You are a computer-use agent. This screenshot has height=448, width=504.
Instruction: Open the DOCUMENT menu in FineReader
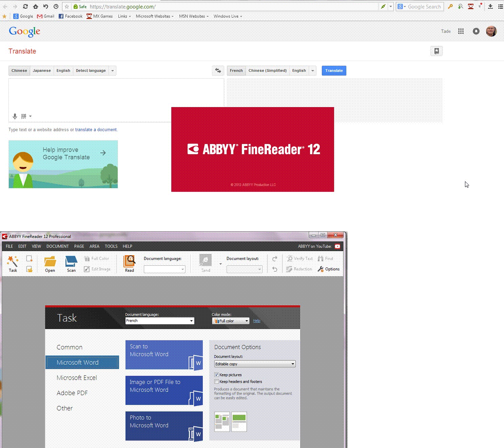click(58, 246)
